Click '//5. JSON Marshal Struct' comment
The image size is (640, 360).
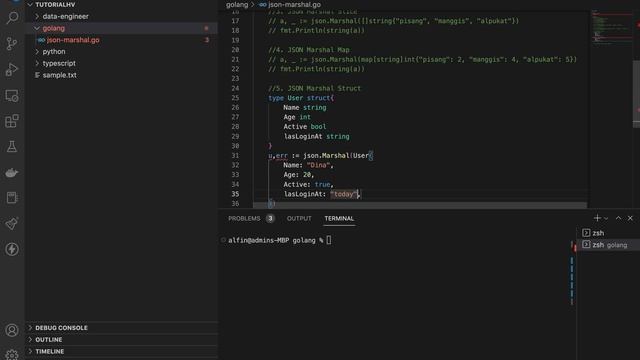pos(315,88)
